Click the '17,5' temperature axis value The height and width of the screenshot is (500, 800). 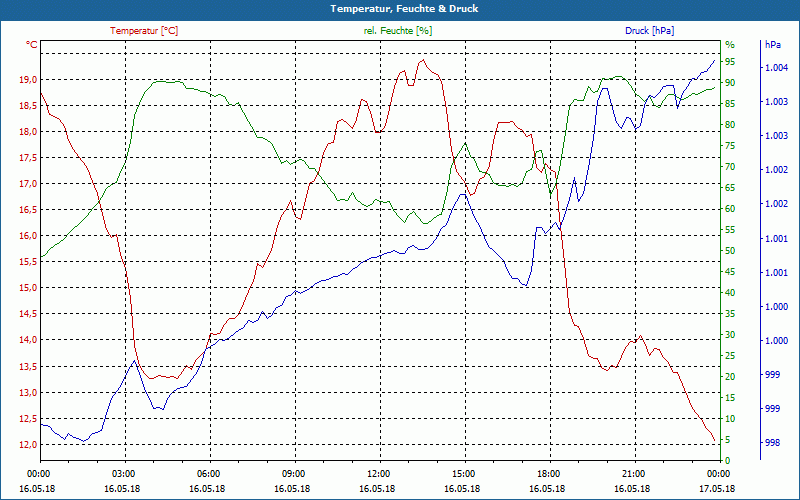[29, 158]
